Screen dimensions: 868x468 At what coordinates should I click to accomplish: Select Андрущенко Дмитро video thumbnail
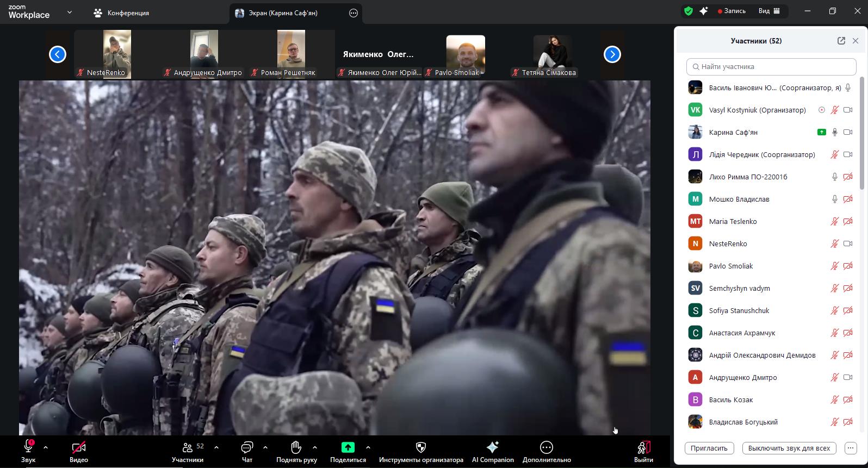coord(204,54)
